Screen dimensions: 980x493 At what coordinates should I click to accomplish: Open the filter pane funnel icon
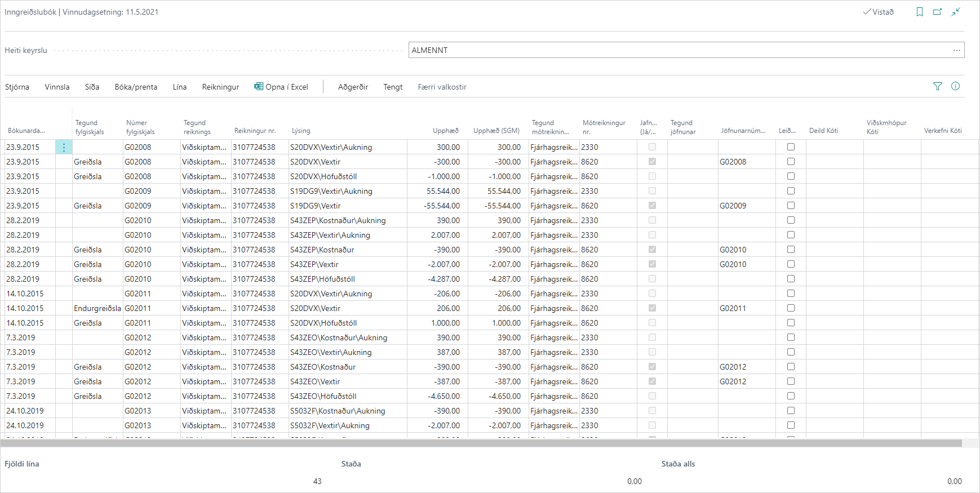click(938, 86)
